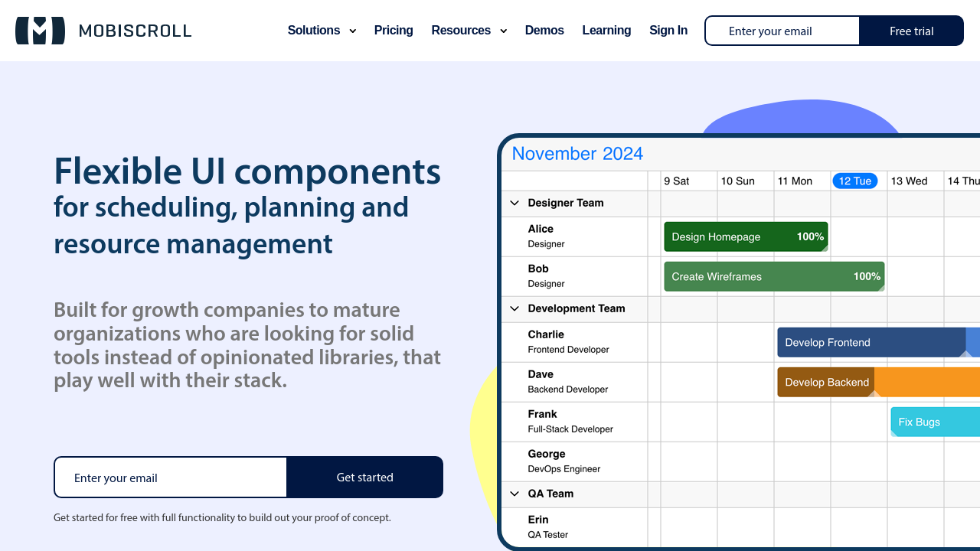
Task: Open the Resources menu
Action: tap(461, 31)
